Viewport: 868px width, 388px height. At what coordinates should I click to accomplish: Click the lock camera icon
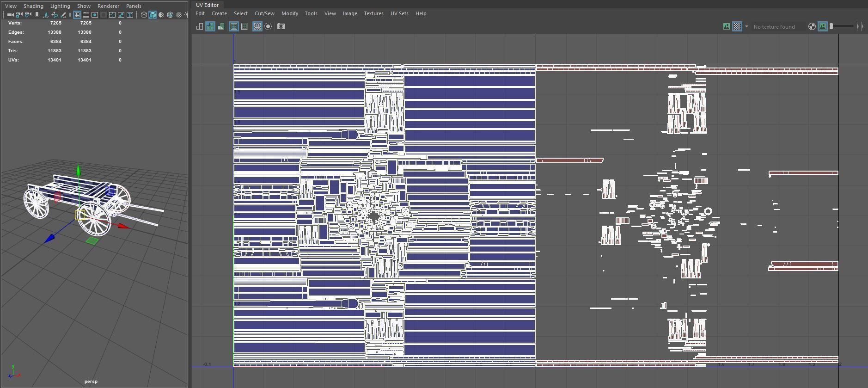coord(19,15)
